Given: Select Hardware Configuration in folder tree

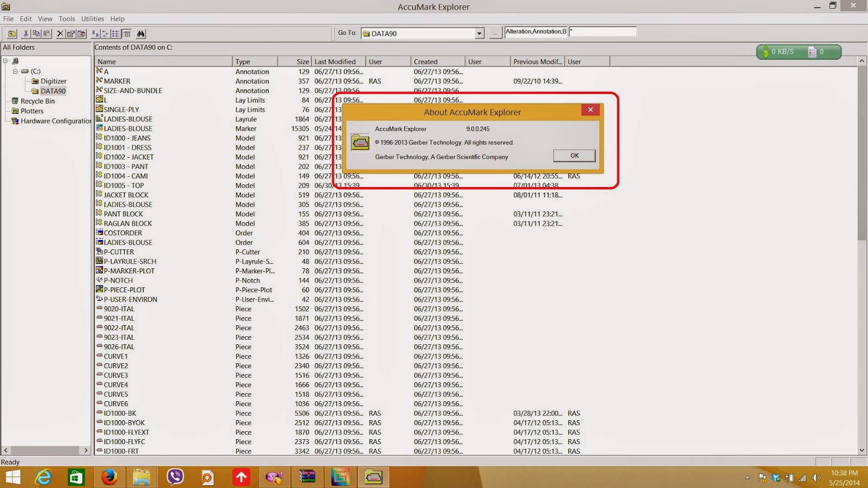Looking at the screenshot, I should pos(52,121).
